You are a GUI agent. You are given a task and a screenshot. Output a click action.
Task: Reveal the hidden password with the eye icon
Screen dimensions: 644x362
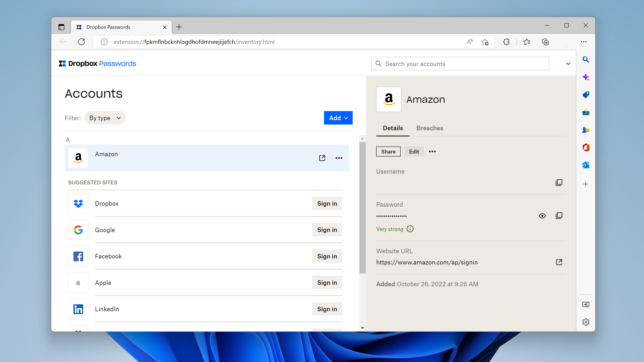click(542, 216)
